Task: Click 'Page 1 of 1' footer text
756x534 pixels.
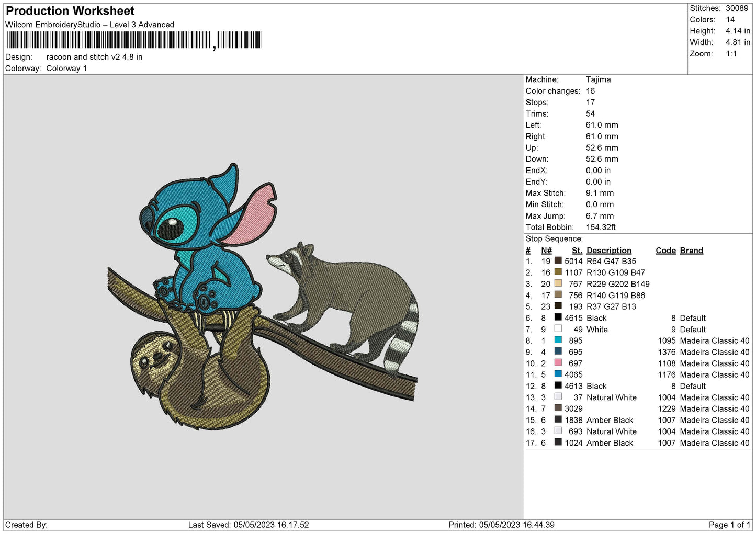Action: [x=729, y=525]
